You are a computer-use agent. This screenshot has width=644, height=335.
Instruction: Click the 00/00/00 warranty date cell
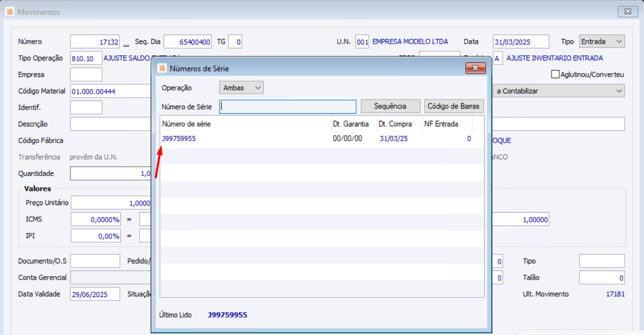click(x=347, y=139)
